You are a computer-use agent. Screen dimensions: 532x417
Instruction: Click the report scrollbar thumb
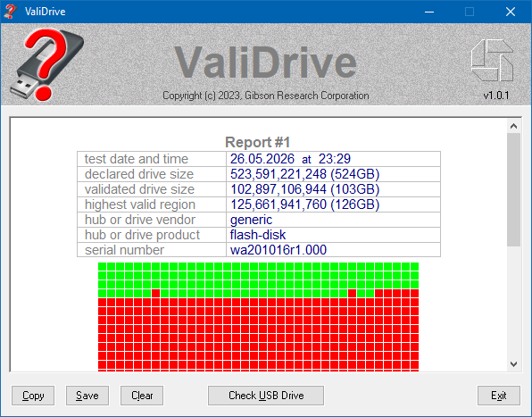(513, 189)
